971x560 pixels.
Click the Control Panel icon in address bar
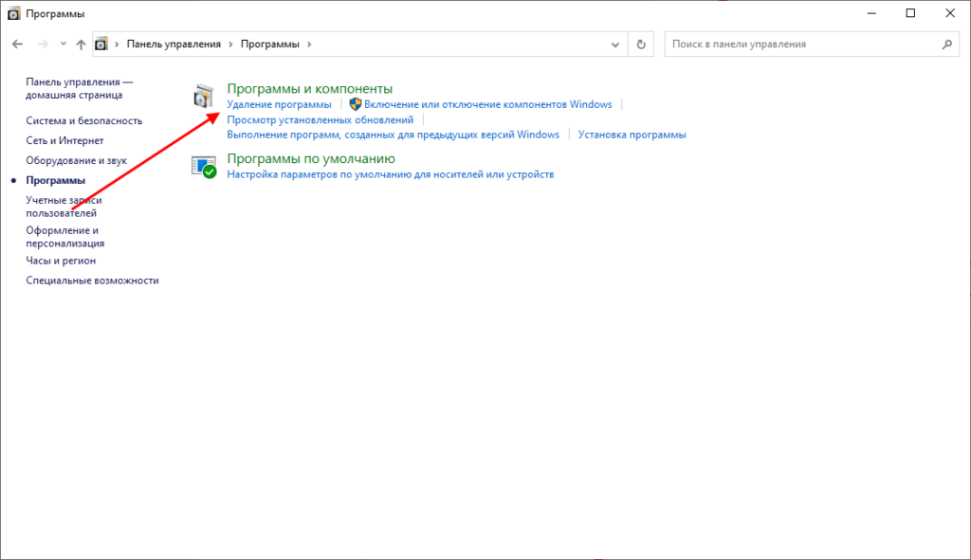(101, 45)
